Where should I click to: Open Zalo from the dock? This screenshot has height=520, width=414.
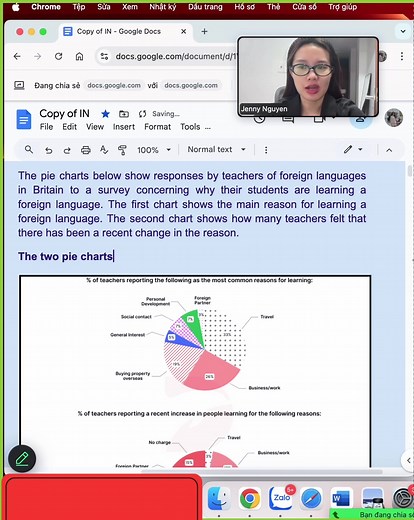[281, 498]
